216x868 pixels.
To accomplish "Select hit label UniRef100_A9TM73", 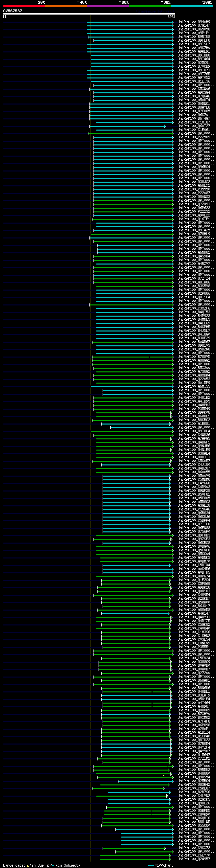I will pyautogui.click(x=194, y=70).
